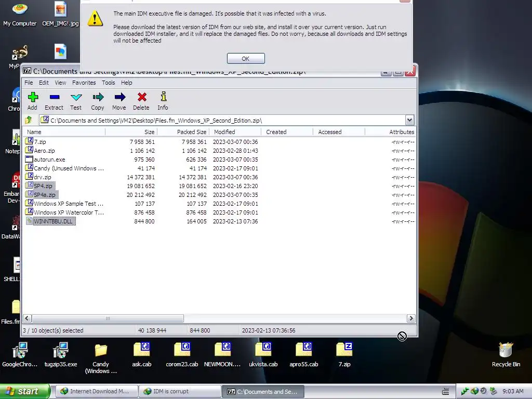Click the My Computer desktop icon
Viewport: 532px width, 399px height.
tap(20, 14)
